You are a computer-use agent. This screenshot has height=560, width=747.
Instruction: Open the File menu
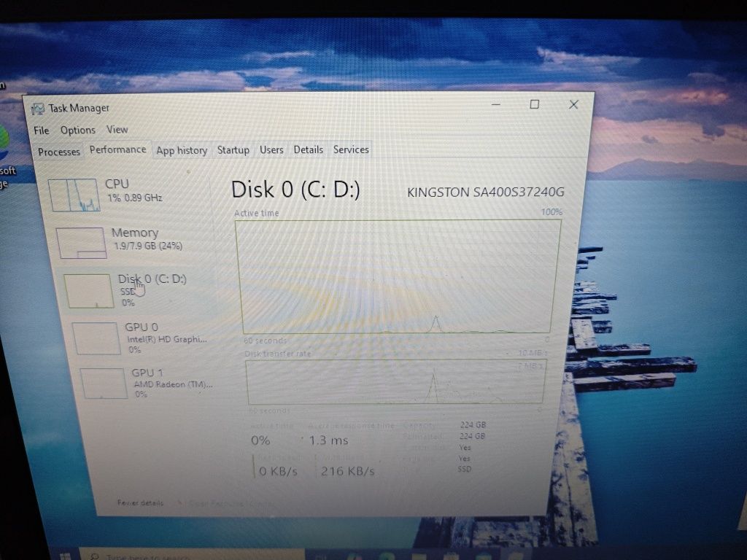pos(42,131)
